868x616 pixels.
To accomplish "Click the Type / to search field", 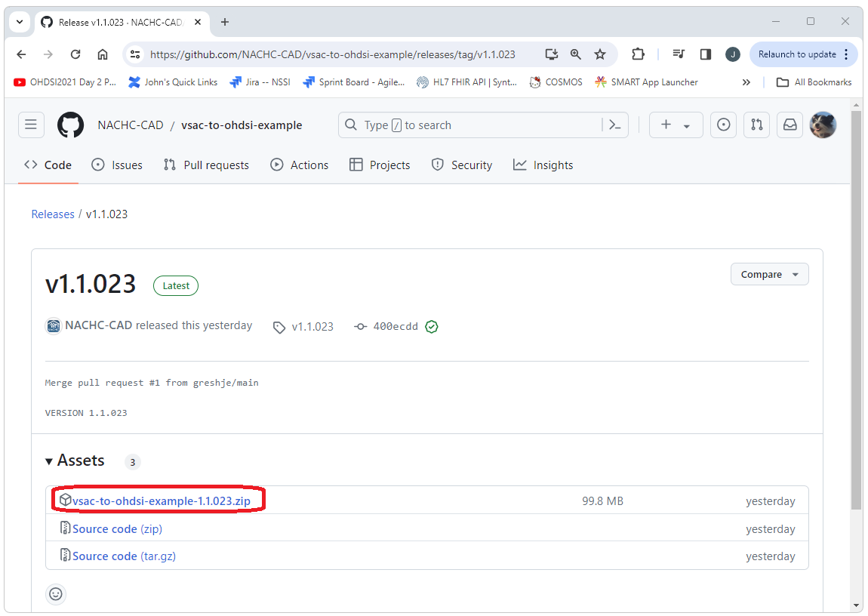I will click(x=470, y=125).
